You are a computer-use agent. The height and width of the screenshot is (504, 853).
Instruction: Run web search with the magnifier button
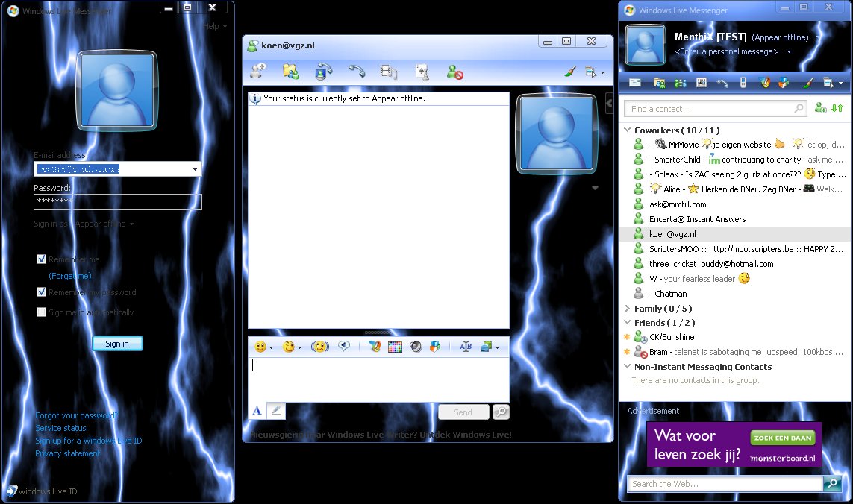coord(832,483)
